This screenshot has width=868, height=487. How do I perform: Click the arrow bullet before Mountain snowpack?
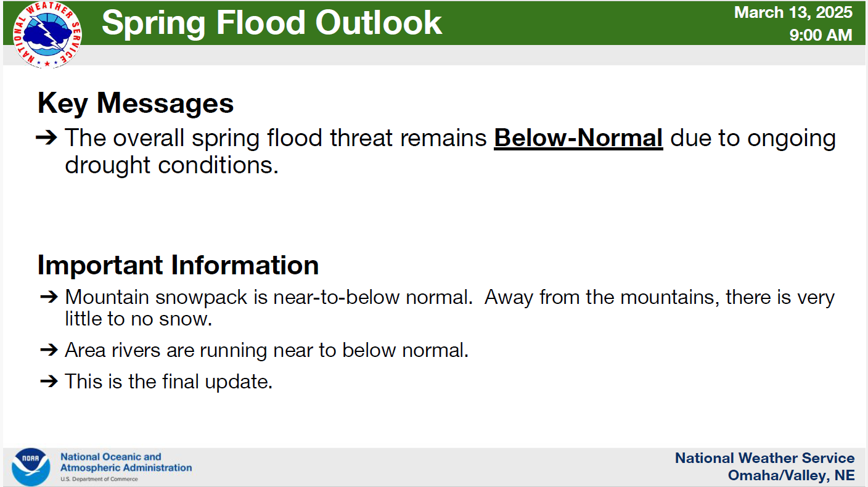coord(49,297)
